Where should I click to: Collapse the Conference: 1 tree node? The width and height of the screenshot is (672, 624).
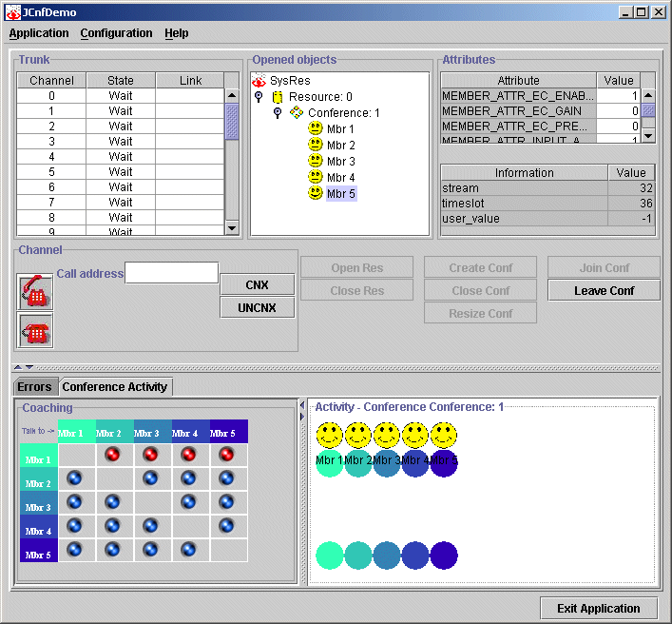[x=278, y=113]
